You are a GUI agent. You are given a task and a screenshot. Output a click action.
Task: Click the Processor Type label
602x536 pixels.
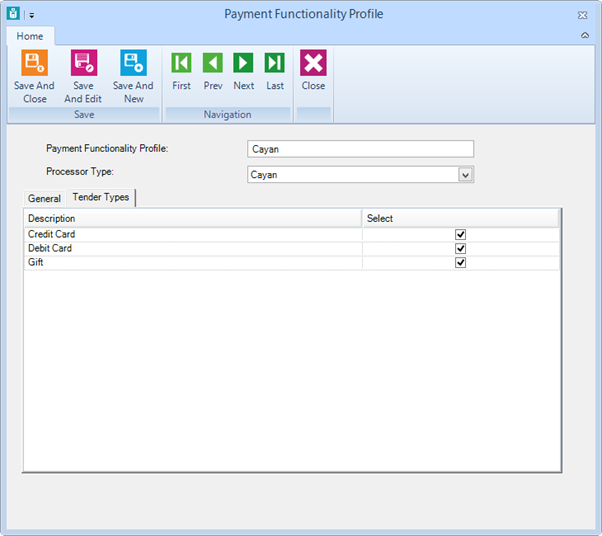coord(80,172)
